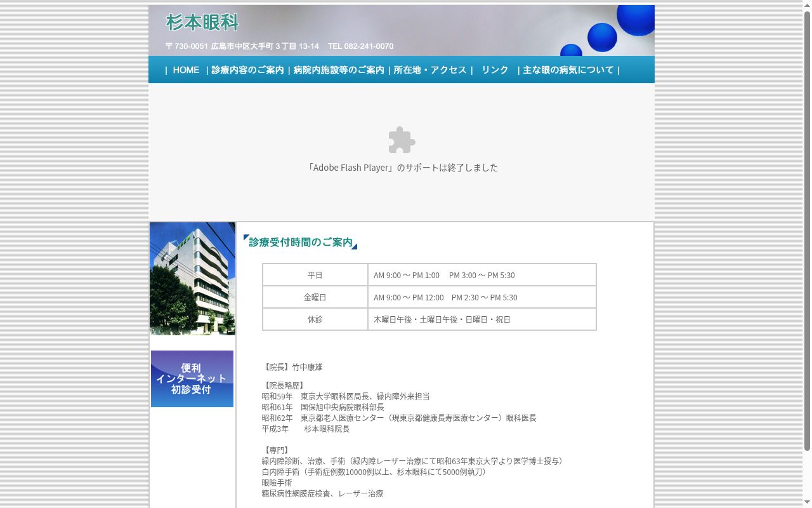Click the Adobe Flash Player support-ended message
The height and width of the screenshot is (508, 812).
[x=402, y=168]
